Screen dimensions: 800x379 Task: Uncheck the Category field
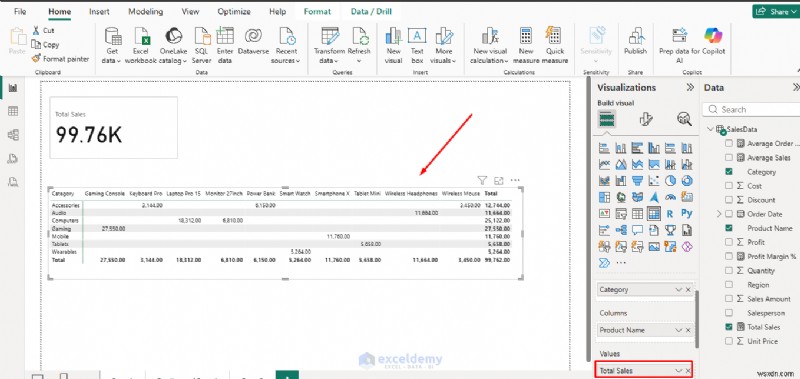pyautogui.click(x=729, y=172)
